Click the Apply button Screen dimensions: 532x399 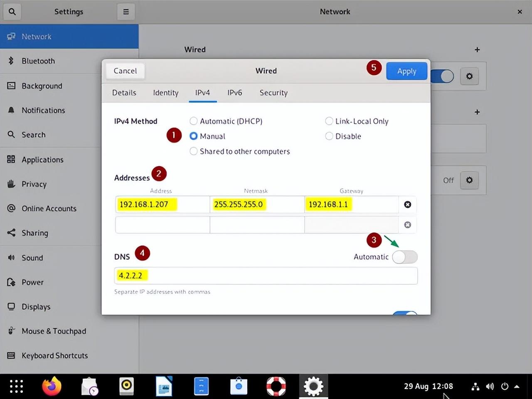(406, 71)
